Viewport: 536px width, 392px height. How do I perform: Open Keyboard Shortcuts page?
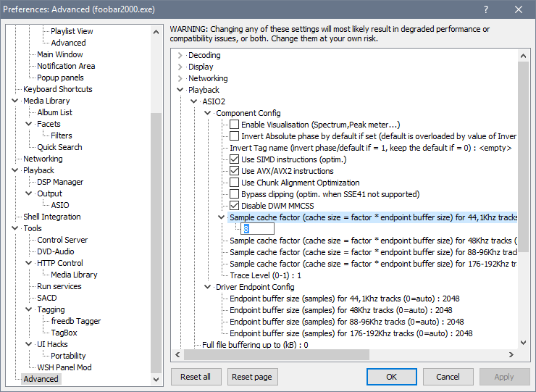coord(58,89)
